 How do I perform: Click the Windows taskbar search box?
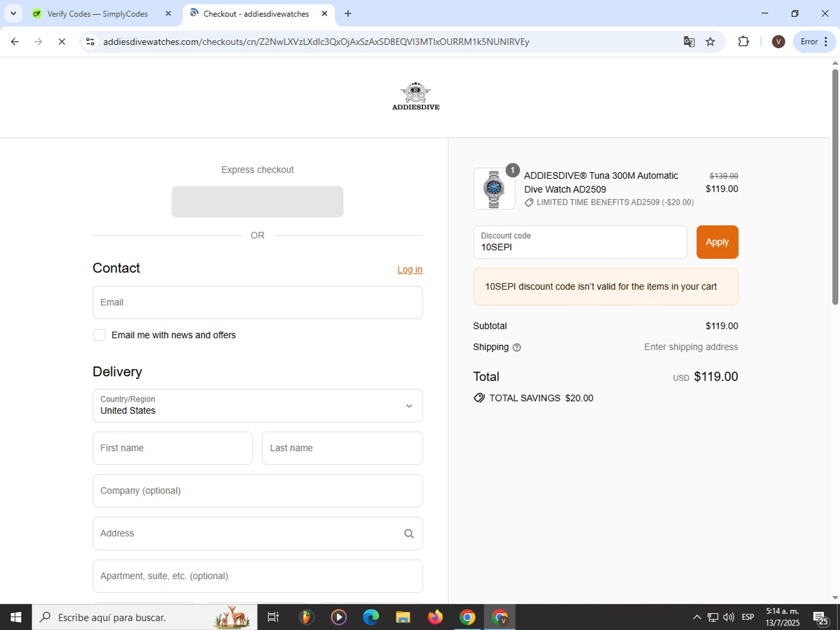point(144,617)
